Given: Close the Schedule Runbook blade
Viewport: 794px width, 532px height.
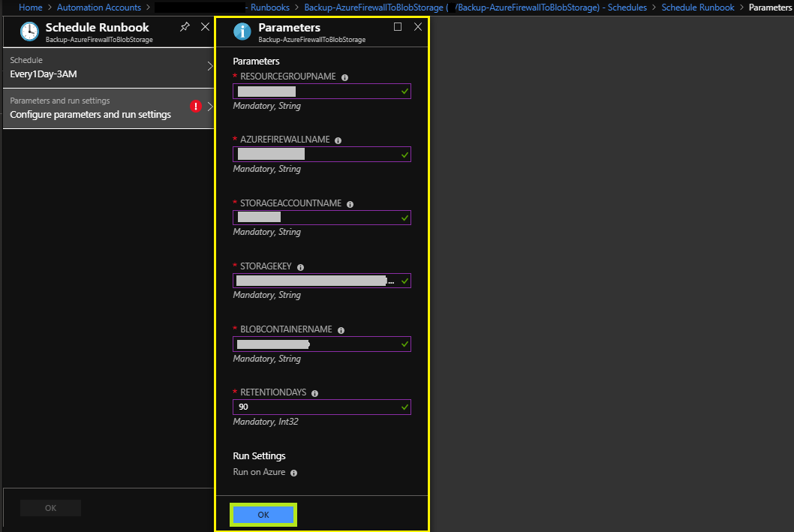Looking at the screenshot, I should (x=205, y=27).
